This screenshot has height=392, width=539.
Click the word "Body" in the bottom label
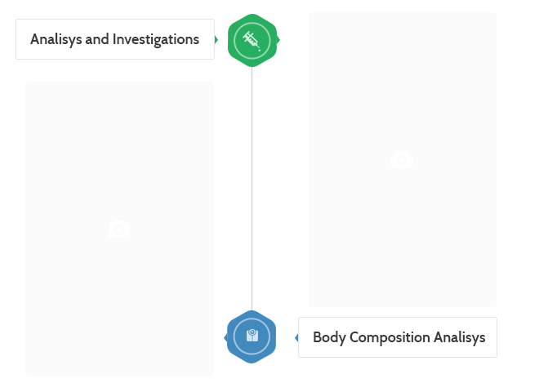329,337
